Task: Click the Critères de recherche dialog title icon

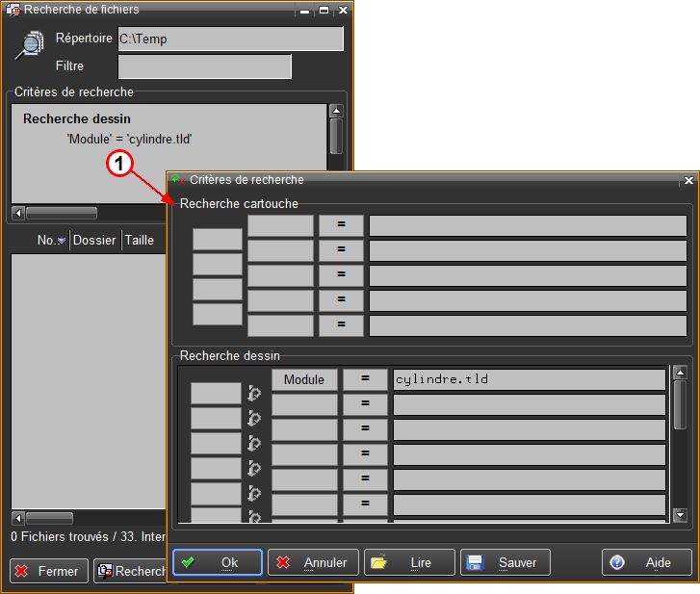Action: pos(177,180)
